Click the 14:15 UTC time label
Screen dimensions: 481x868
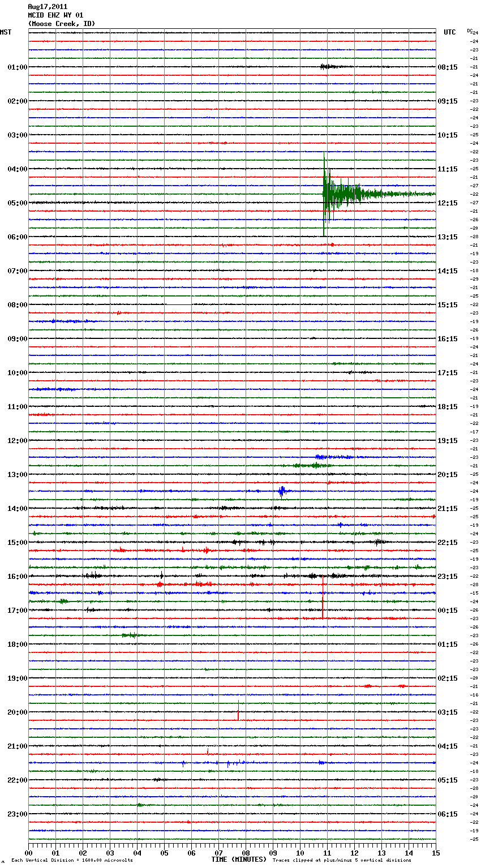tap(448, 271)
